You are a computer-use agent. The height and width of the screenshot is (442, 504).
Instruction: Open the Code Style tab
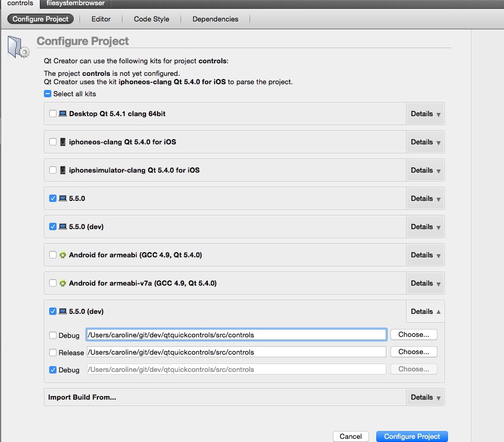pyautogui.click(x=151, y=19)
